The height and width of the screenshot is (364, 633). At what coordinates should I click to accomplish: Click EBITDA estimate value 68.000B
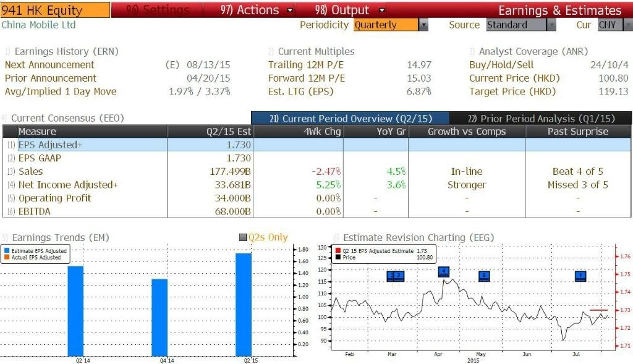coord(232,211)
